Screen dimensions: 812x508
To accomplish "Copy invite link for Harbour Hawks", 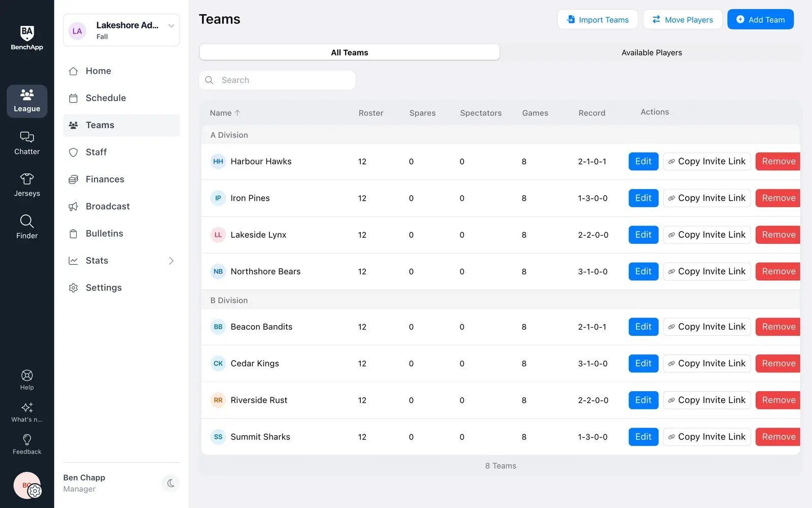I will pyautogui.click(x=707, y=162).
